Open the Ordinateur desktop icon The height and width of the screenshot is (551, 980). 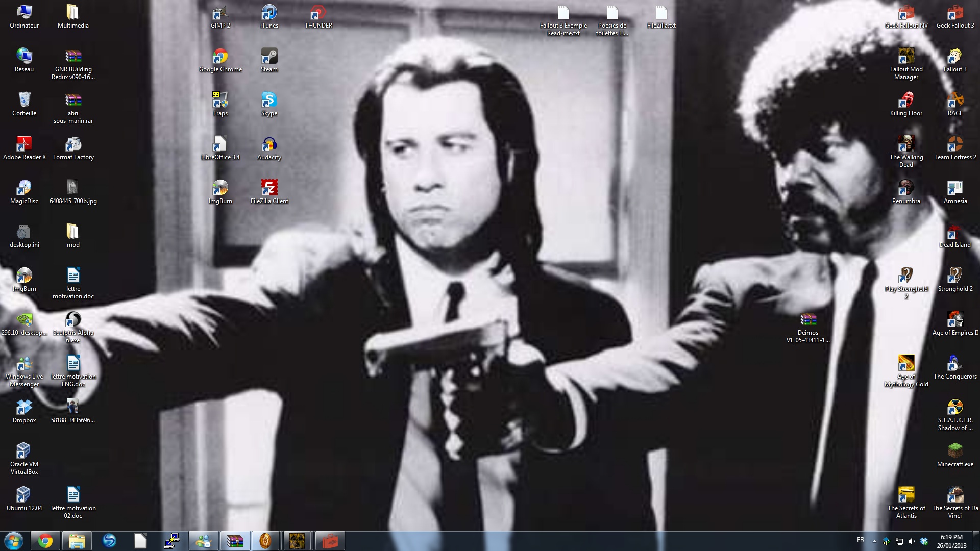(24, 16)
